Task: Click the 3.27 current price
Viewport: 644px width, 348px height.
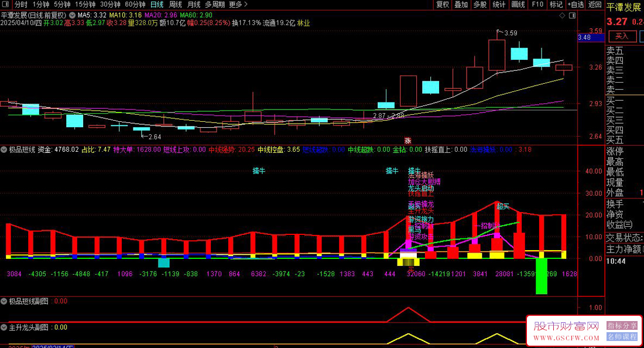Action: (617, 22)
